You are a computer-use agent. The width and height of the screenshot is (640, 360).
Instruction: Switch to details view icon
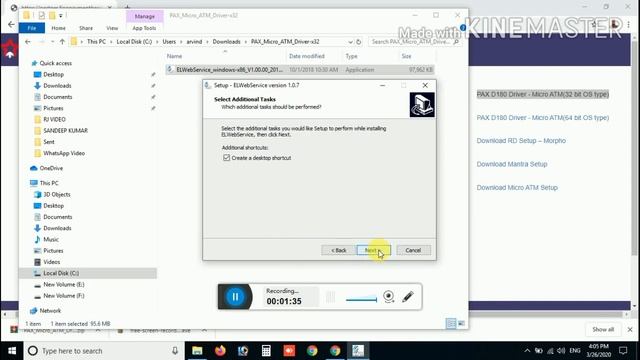pos(451,324)
